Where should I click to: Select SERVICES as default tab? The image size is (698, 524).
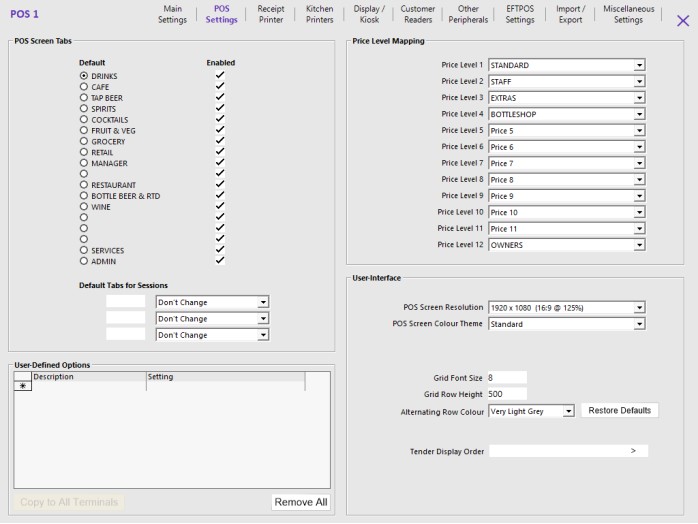[x=84, y=250]
